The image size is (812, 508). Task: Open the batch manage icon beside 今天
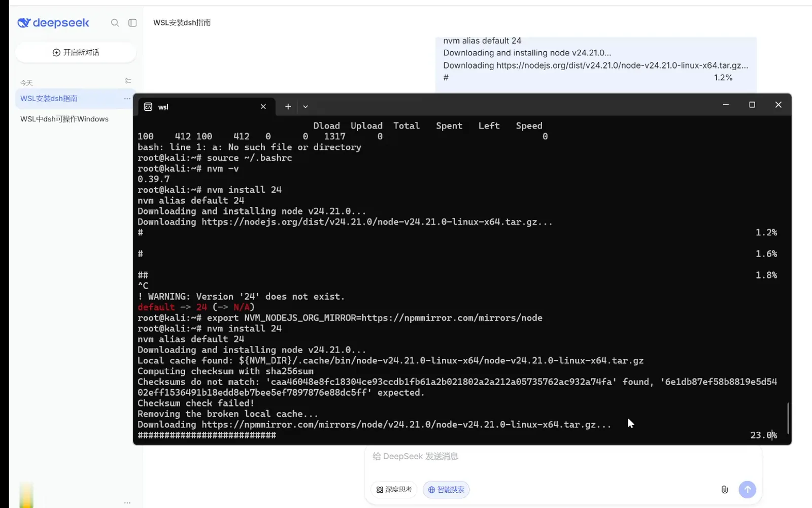coord(128,81)
